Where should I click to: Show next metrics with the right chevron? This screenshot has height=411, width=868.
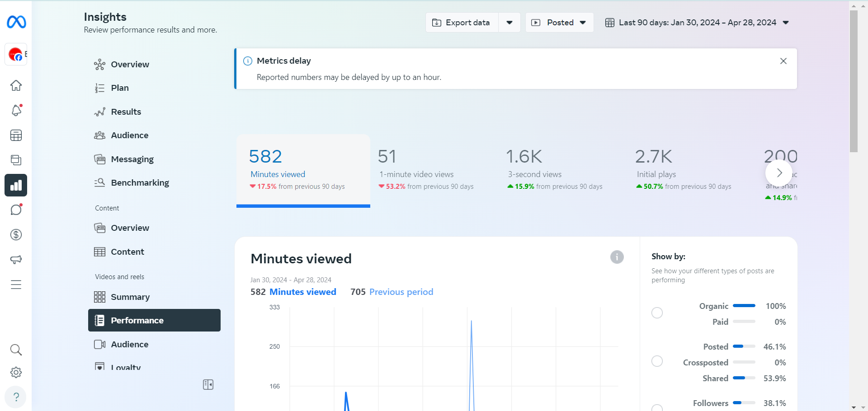coord(779,173)
